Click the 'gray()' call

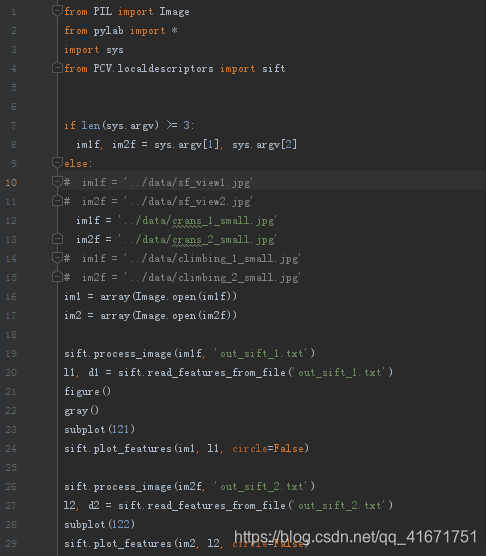82,411
